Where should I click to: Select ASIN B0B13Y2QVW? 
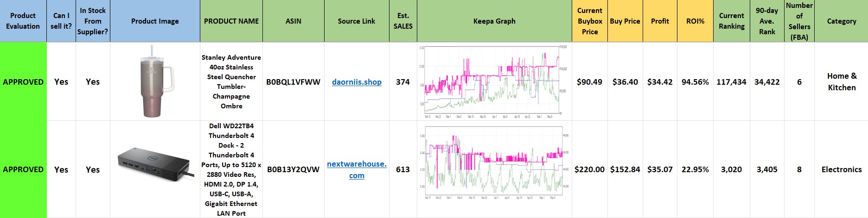(x=294, y=169)
